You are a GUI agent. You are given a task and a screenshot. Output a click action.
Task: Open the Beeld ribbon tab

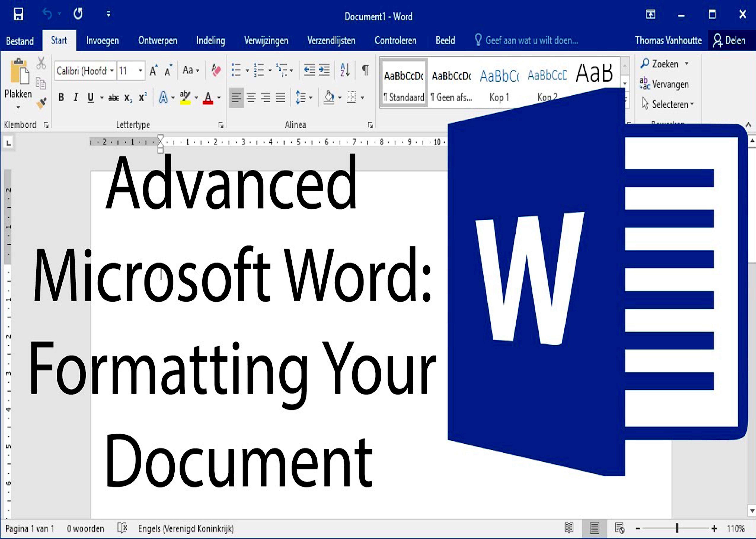[x=445, y=41]
